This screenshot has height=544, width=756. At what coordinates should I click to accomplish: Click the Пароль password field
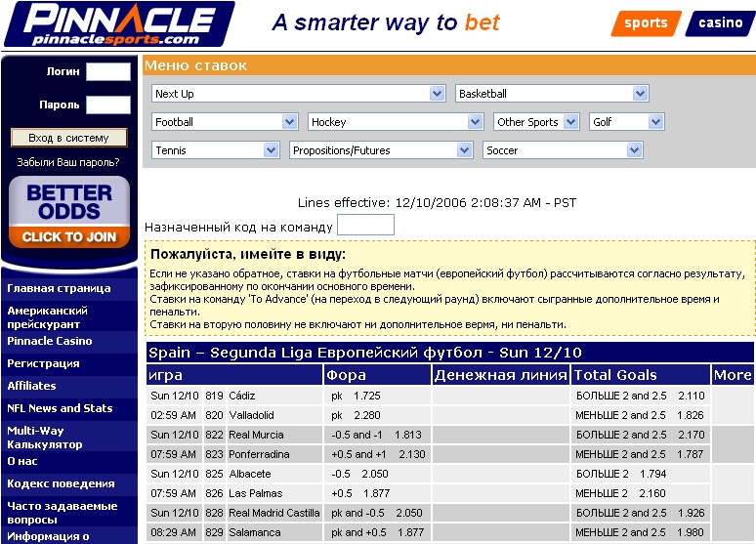click(107, 105)
